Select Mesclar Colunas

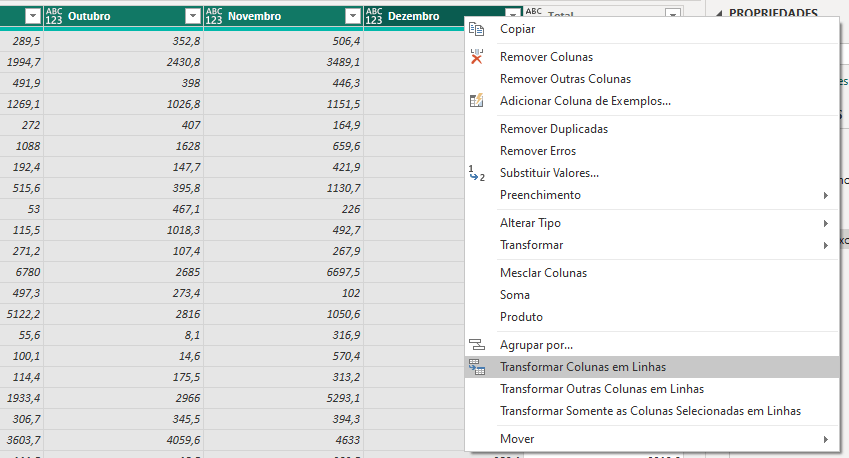652,273
